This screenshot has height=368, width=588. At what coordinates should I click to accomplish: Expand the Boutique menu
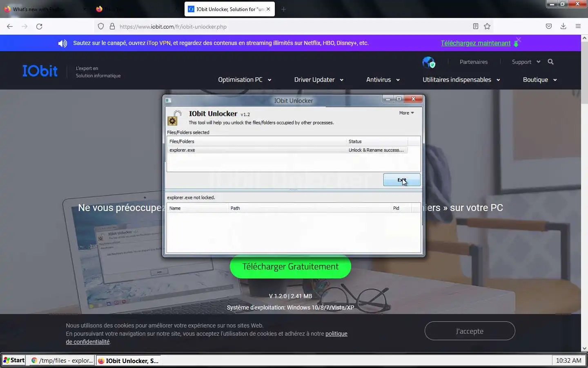pos(540,80)
